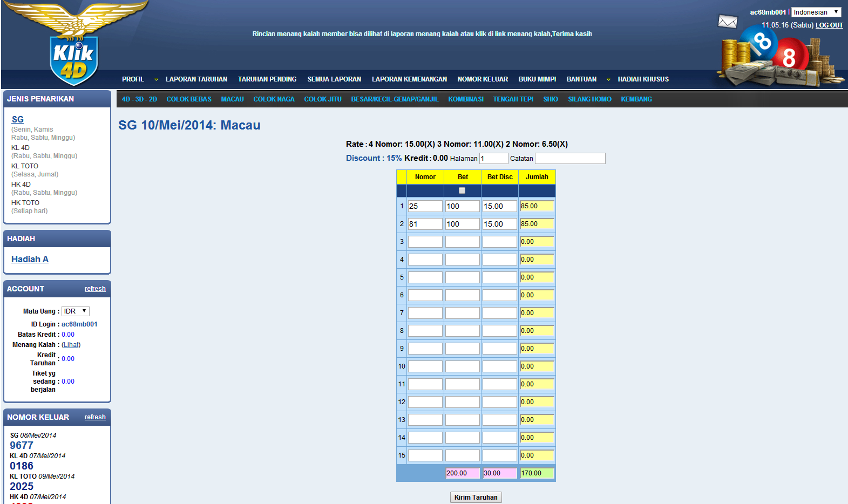
Task: Click the Nomor field in row 3
Action: coord(425,242)
